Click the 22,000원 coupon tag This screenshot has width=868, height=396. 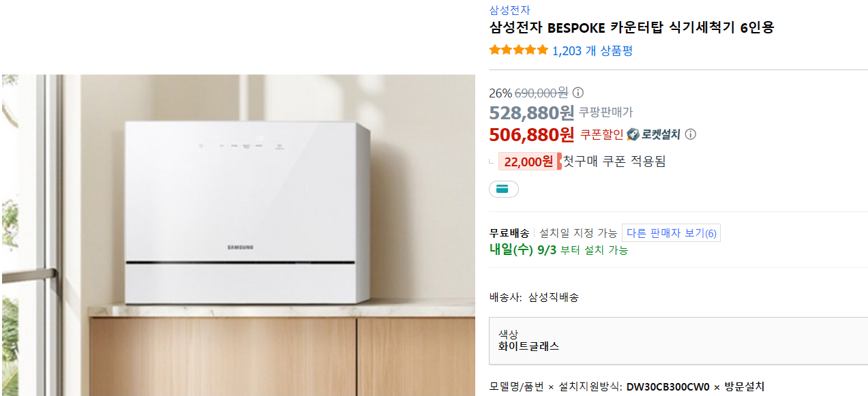point(529,162)
